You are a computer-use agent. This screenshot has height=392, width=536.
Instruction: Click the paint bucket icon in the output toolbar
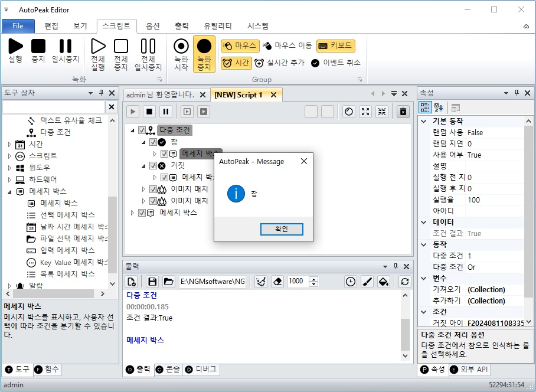tap(384, 282)
